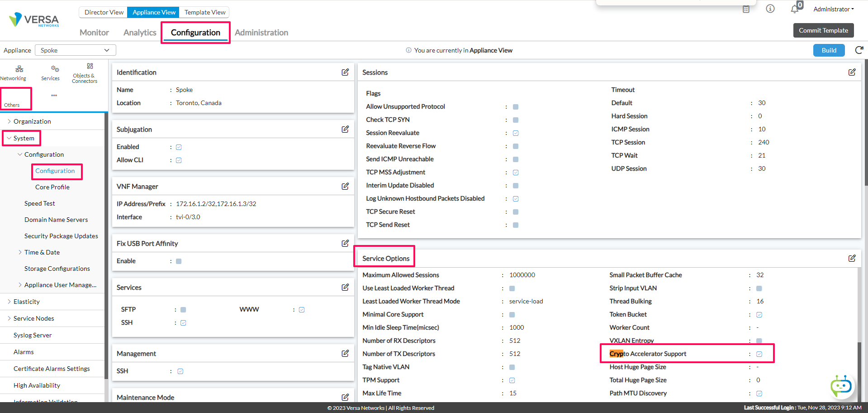Open the Analytics tab
Screen dimensions: 868x413
[140, 33]
